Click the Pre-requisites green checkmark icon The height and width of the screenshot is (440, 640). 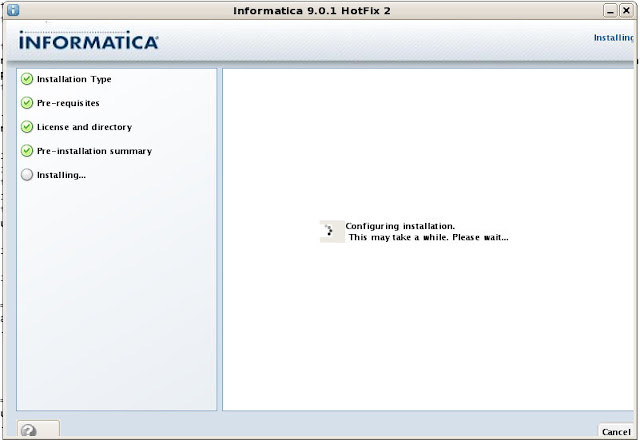[x=27, y=103]
